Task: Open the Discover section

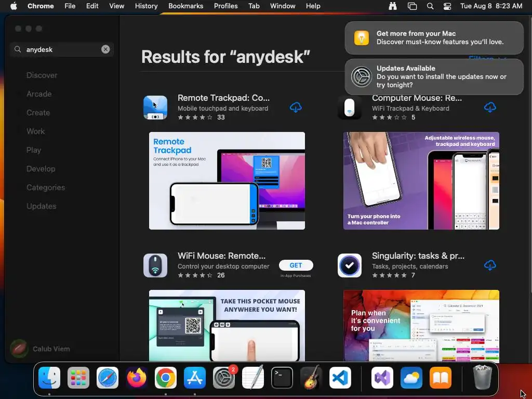Action: (42, 75)
